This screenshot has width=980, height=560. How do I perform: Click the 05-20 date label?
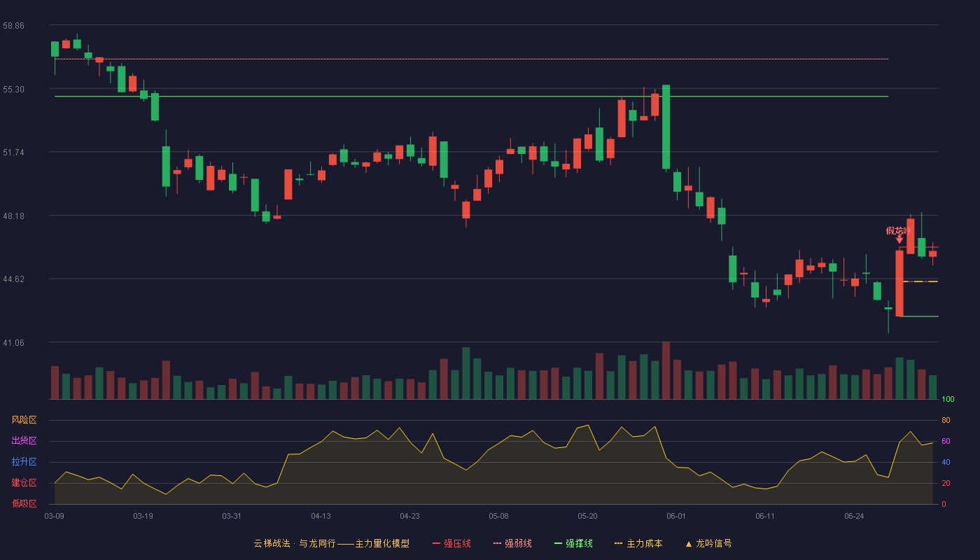coord(588,517)
